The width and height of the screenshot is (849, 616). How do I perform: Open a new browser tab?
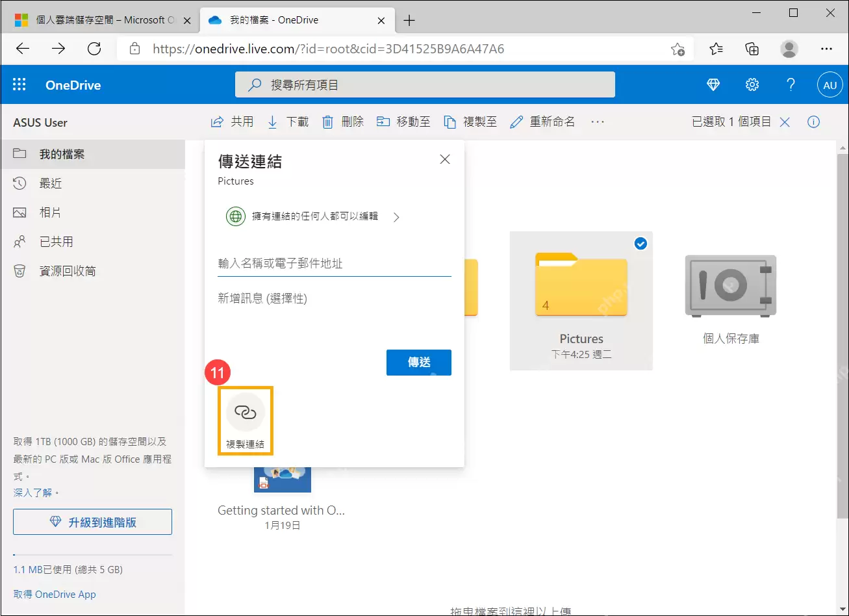409,20
